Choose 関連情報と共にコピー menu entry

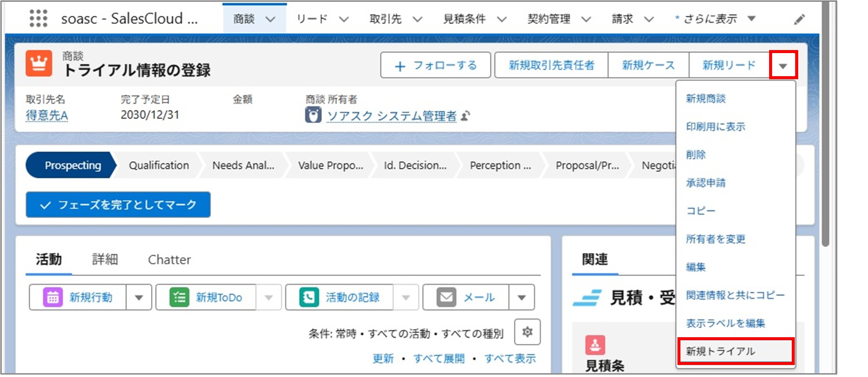[x=736, y=295]
